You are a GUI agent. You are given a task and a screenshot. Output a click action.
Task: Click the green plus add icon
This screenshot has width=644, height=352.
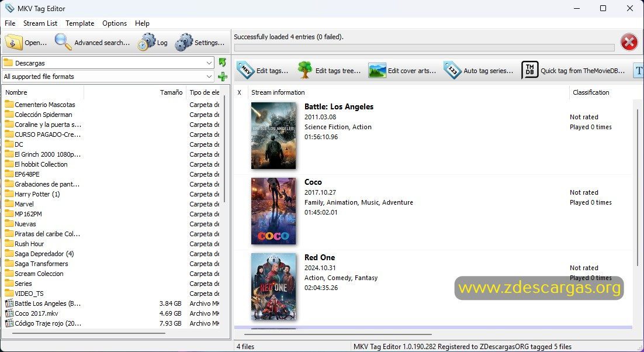click(223, 77)
